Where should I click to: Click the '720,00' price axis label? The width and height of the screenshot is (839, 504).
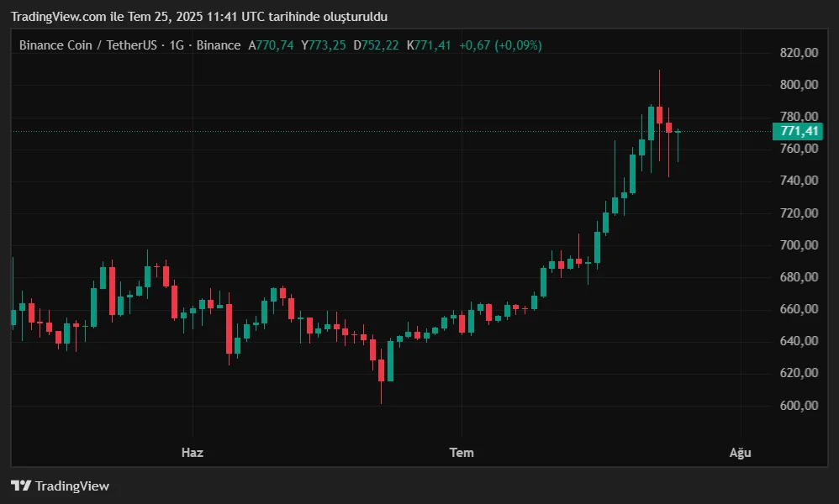(799, 213)
